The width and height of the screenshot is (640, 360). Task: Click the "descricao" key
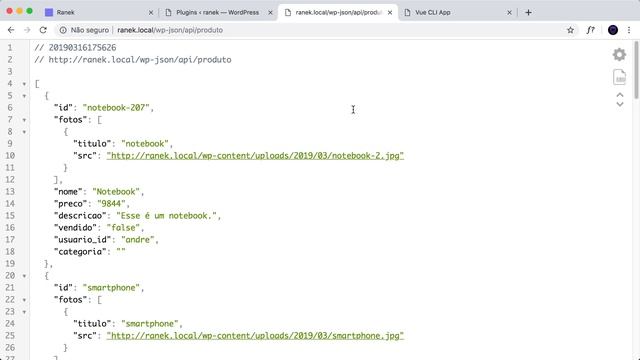pos(80,216)
